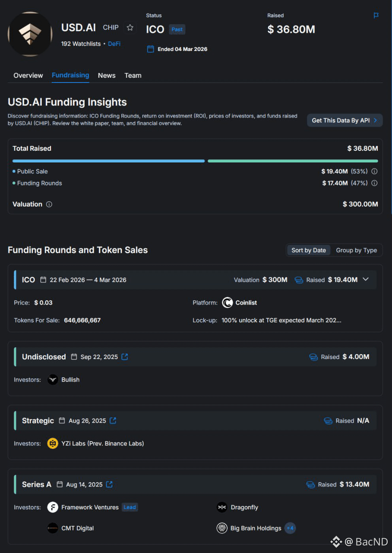Click the Public Sale info icon

374,171
